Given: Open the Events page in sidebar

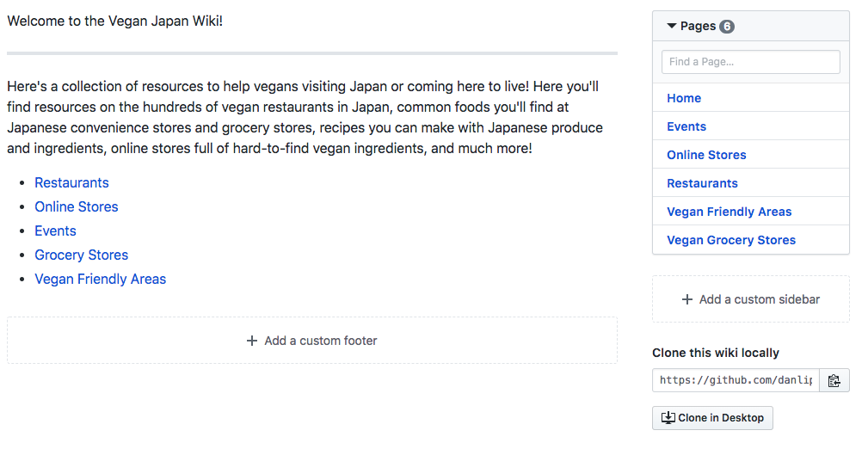Looking at the screenshot, I should pyautogui.click(x=686, y=126).
